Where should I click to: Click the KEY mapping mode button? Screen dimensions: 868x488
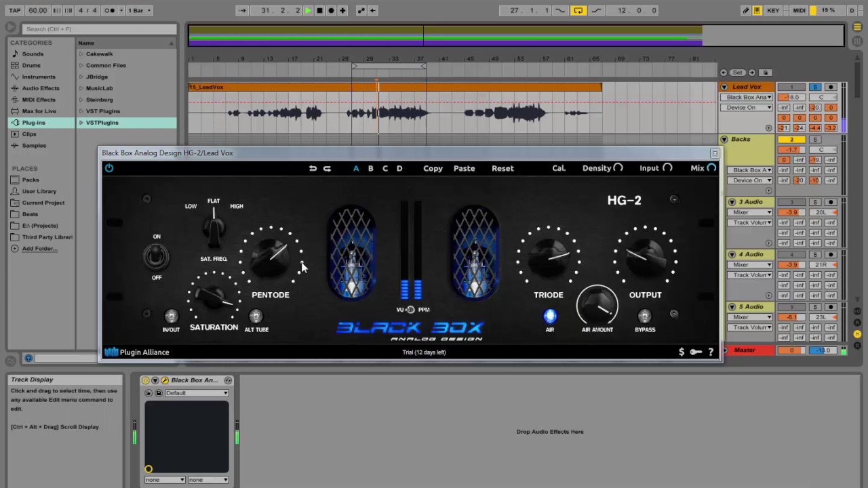pyautogui.click(x=774, y=10)
